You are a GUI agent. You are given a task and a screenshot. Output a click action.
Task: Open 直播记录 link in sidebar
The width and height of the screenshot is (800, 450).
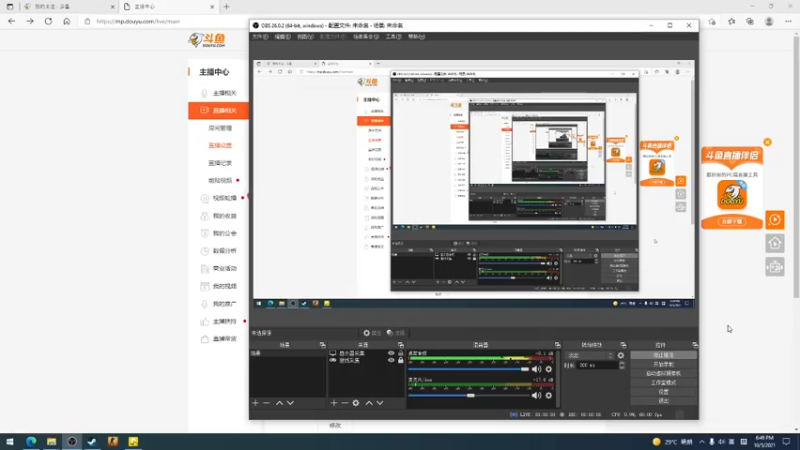(220, 163)
